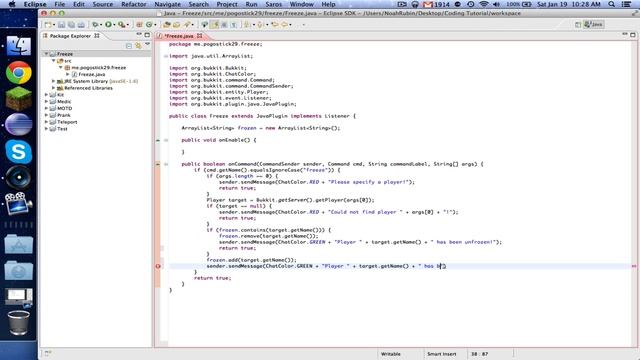Viewport: 640px width, 360px height.
Task: Maximize the editor area
Action: (x=633, y=35)
